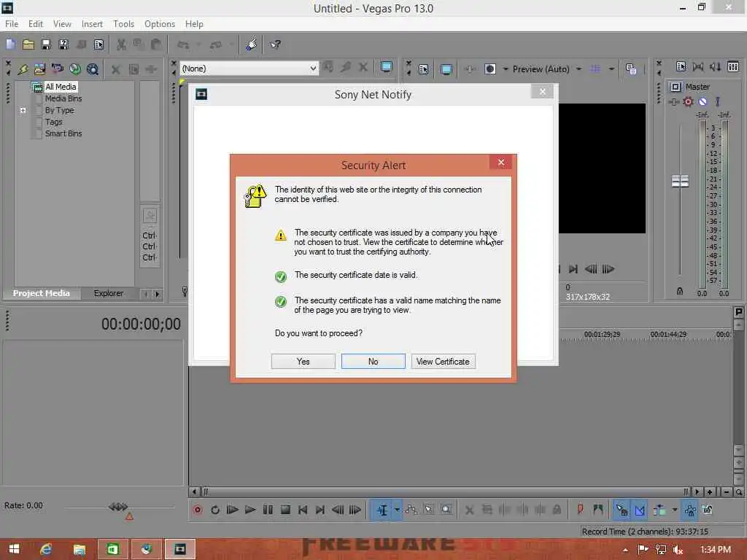
Task: Click the copy snapshot to clipboard icon
Action: [631, 69]
